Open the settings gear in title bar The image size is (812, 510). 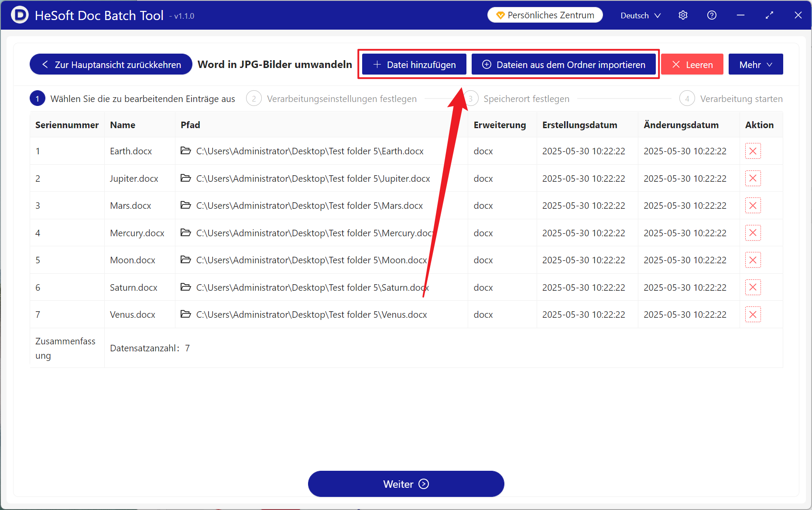683,15
